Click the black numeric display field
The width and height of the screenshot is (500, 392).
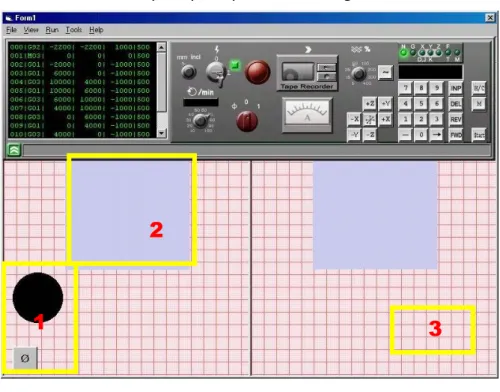coord(430,72)
